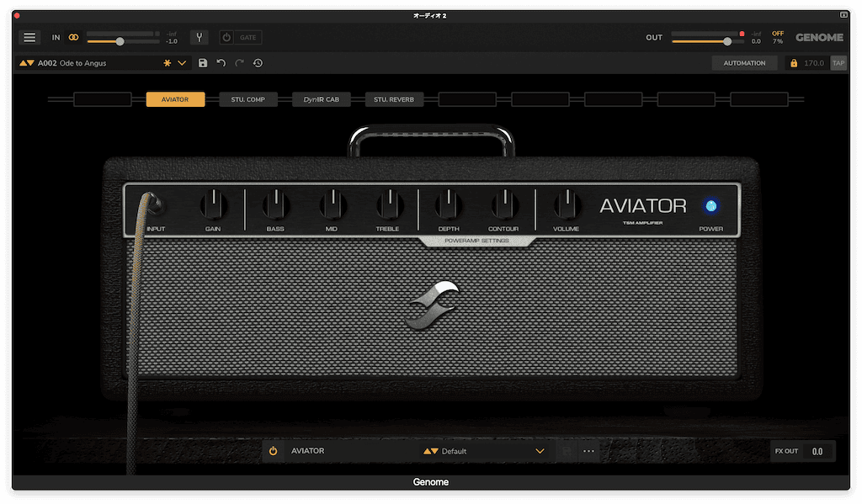Click the BASS knob
862x504 pixels.
[275, 204]
